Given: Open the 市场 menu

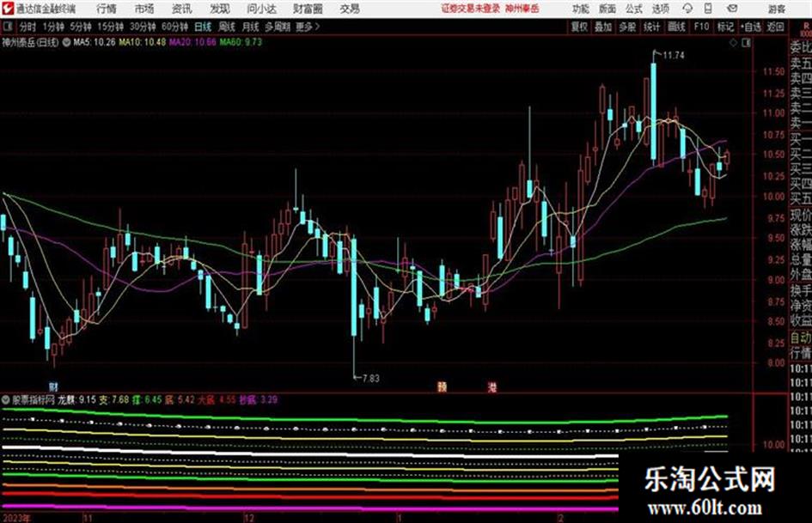Looking at the screenshot, I should tap(144, 9).
